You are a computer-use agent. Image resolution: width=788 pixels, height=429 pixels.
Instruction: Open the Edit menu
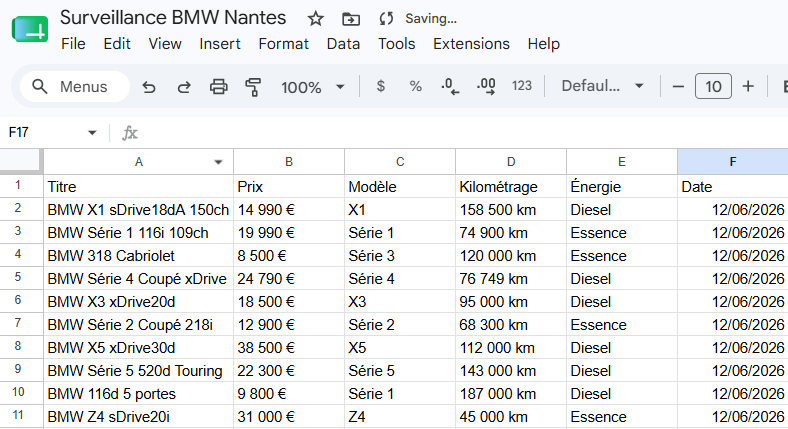tap(117, 44)
